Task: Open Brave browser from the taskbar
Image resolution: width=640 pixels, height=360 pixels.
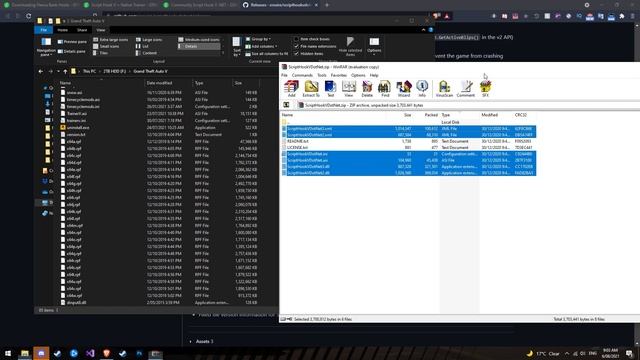Action: point(107,353)
